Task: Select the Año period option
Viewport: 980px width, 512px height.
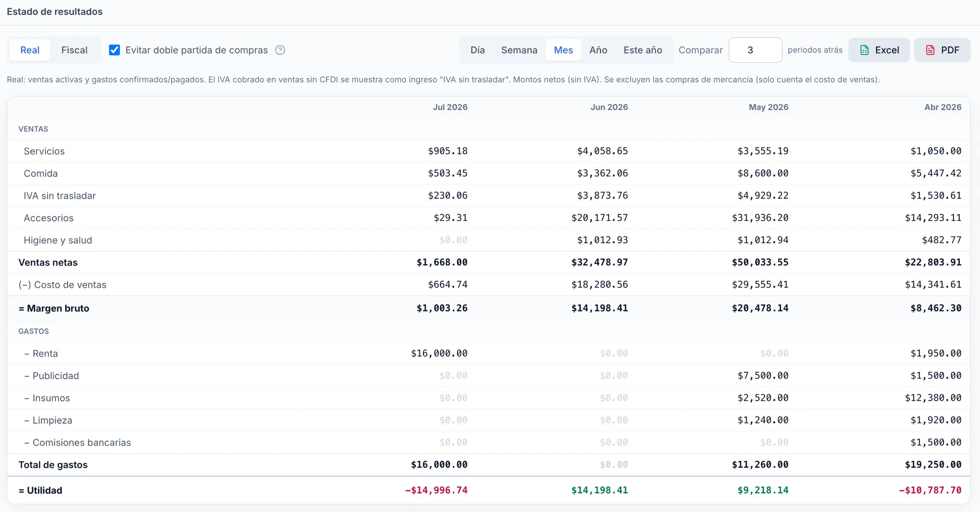Action: pos(598,50)
